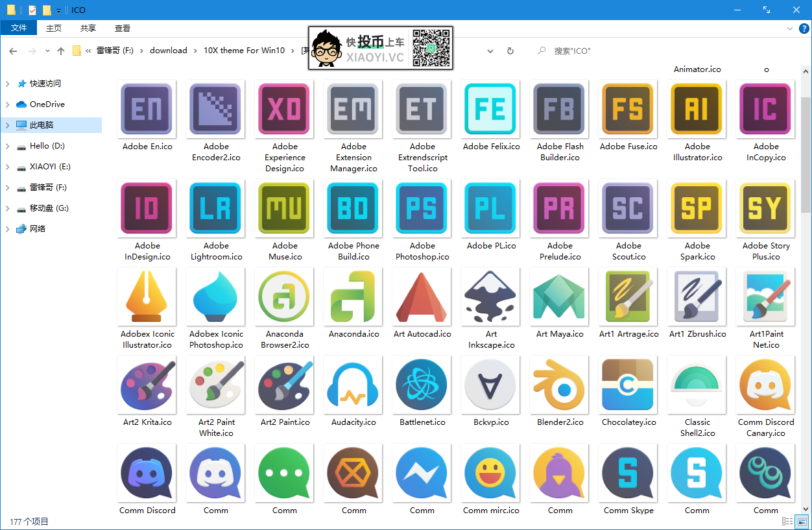812x530 pixels.
Task: Open the quick access toolbar dropdown
Action: [x=58, y=10]
